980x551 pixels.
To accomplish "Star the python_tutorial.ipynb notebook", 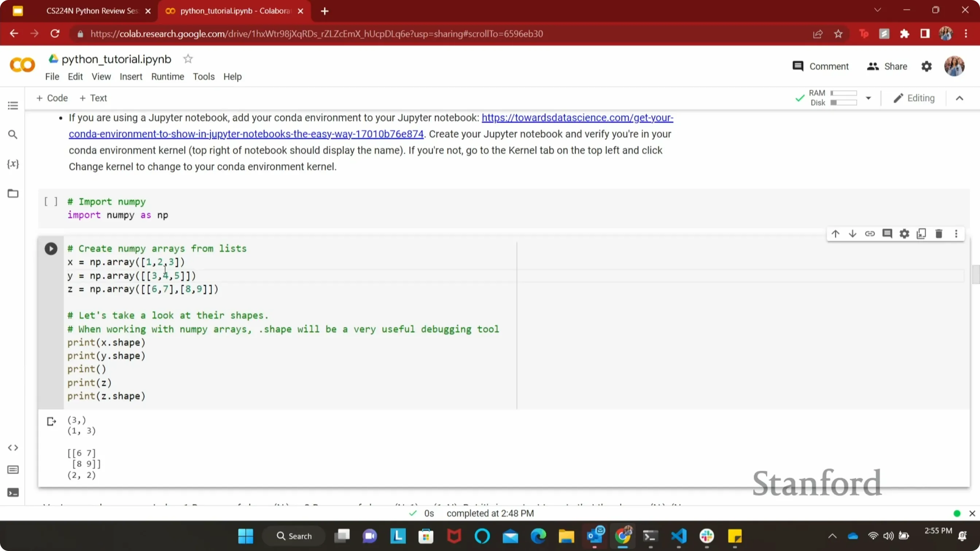I will point(188,59).
